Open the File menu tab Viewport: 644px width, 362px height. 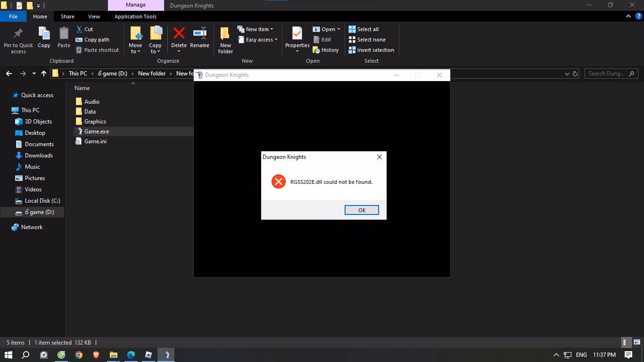pyautogui.click(x=13, y=16)
